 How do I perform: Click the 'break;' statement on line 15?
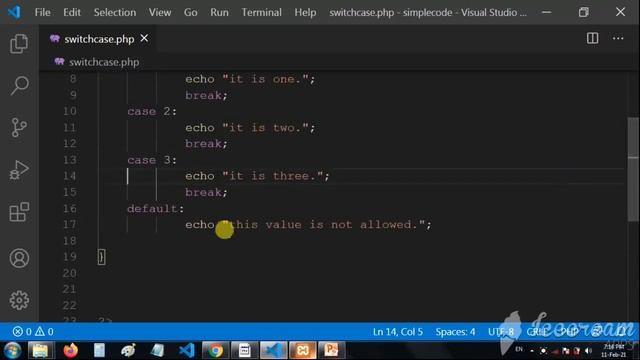[206, 192]
